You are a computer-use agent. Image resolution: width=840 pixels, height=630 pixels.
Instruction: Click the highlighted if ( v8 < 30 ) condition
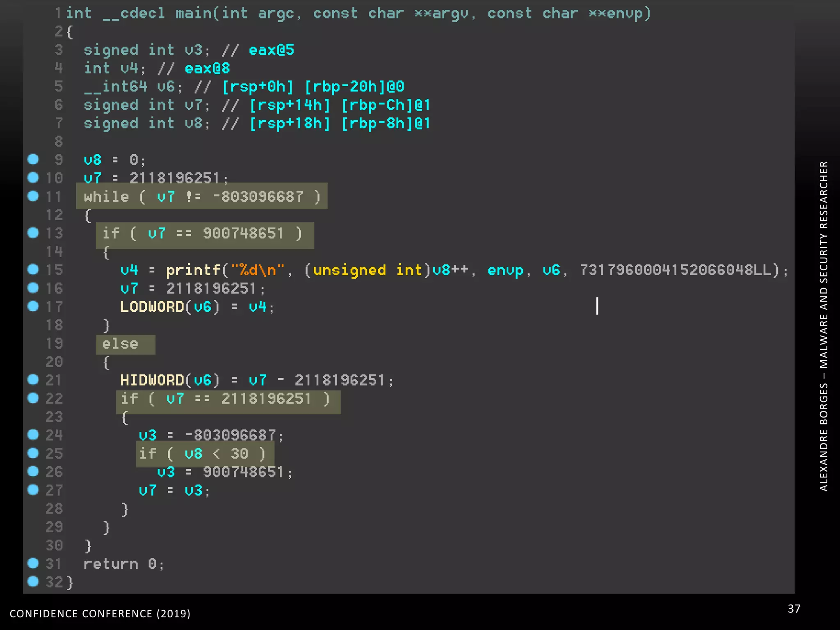pyautogui.click(x=205, y=454)
